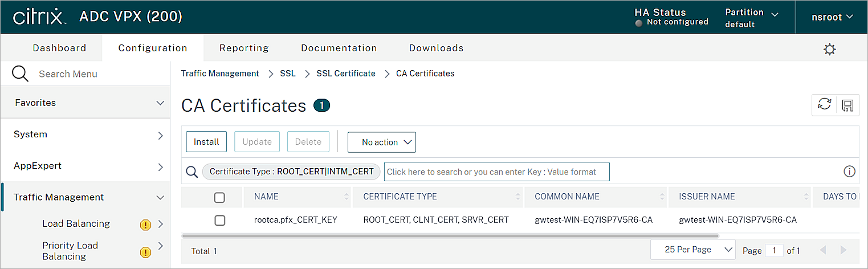Click the rootca.pfx_CERT_KEY name cell
868x269 pixels.
(x=296, y=220)
